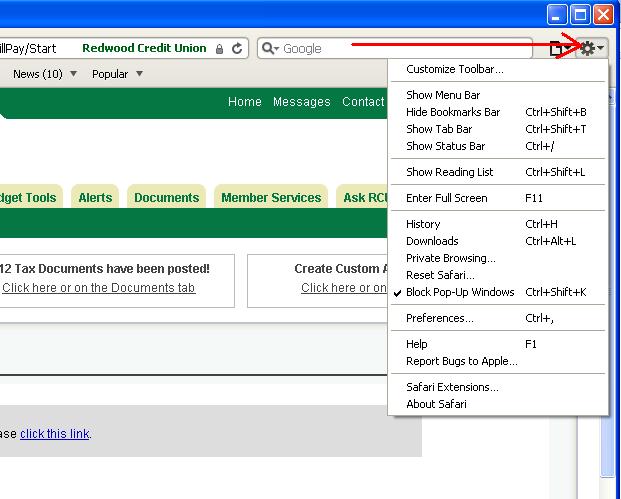The width and height of the screenshot is (621, 499).
Task: Maximize the Safari window
Action: 580,15
